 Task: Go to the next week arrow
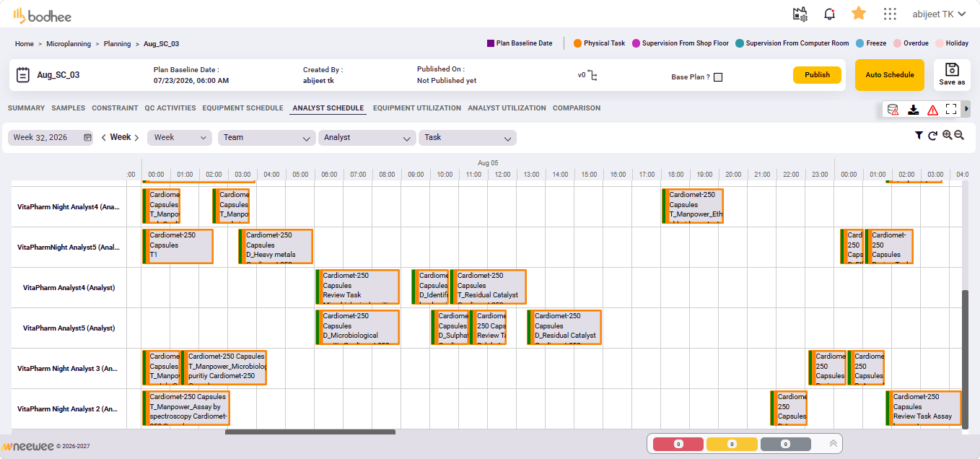(136, 137)
